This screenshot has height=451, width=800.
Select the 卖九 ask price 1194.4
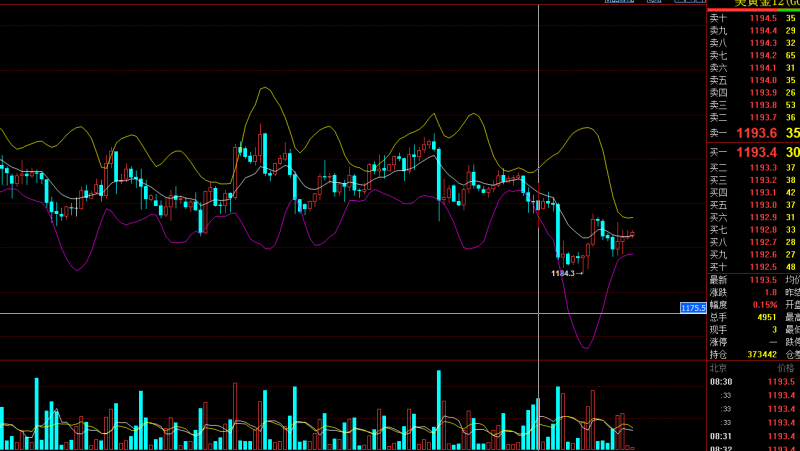[763, 31]
